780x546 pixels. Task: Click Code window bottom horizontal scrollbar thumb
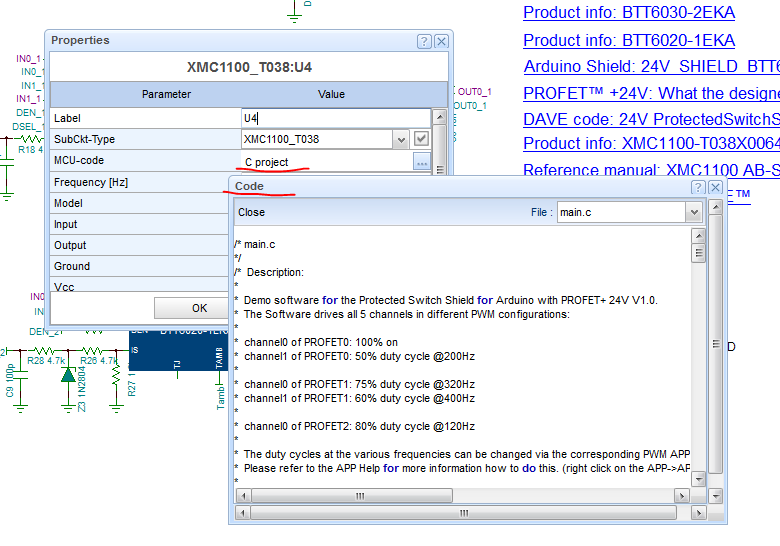coord(464,513)
